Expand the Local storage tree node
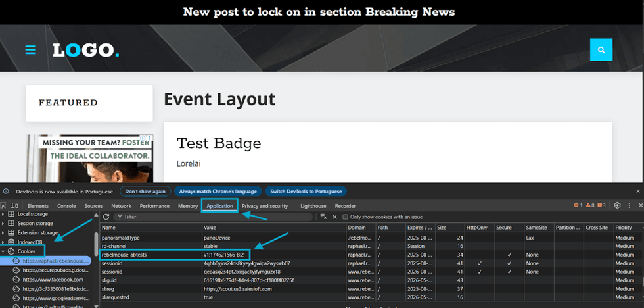This screenshot has height=308, width=644. point(3,214)
